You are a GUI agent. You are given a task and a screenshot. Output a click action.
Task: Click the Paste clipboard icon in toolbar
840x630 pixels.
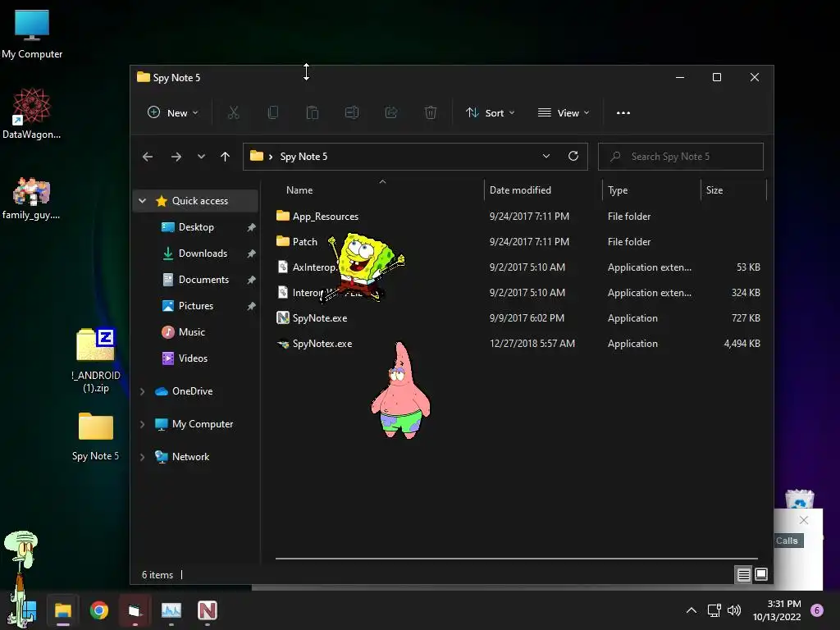(313, 112)
